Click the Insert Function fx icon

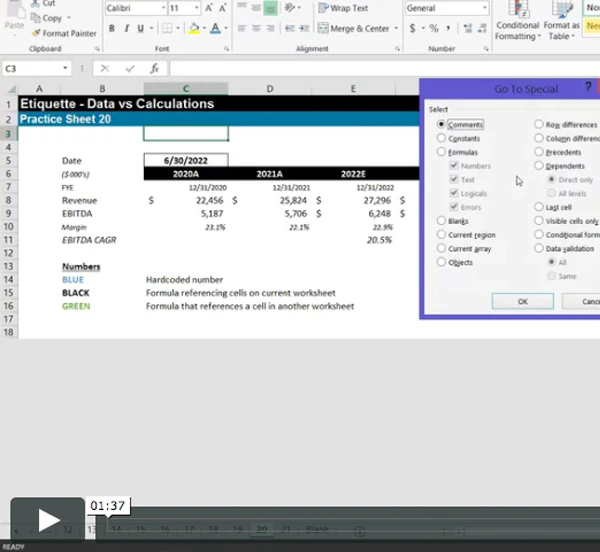(x=154, y=68)
